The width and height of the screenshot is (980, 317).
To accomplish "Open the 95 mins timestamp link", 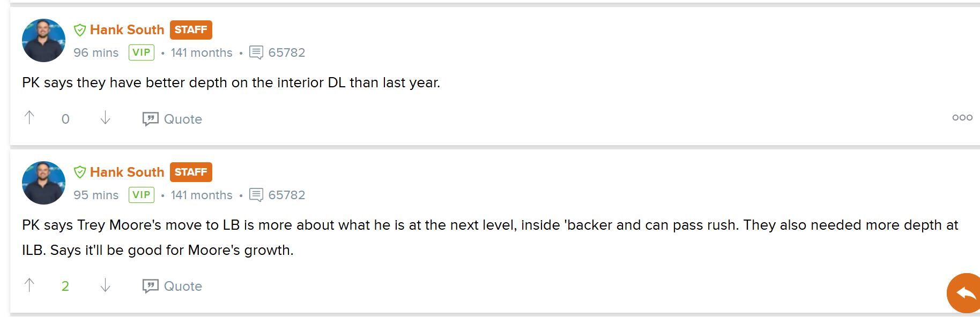I will tap(96, 195).
